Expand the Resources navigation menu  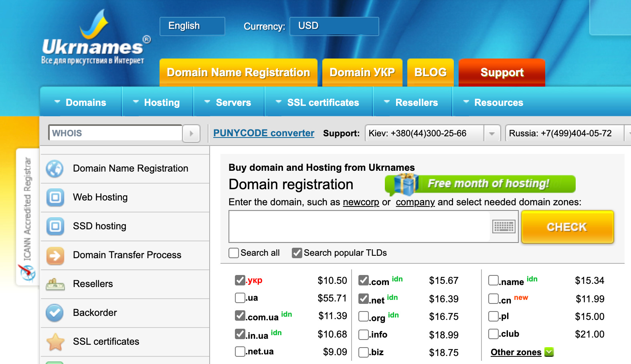(x=494, y=103)
